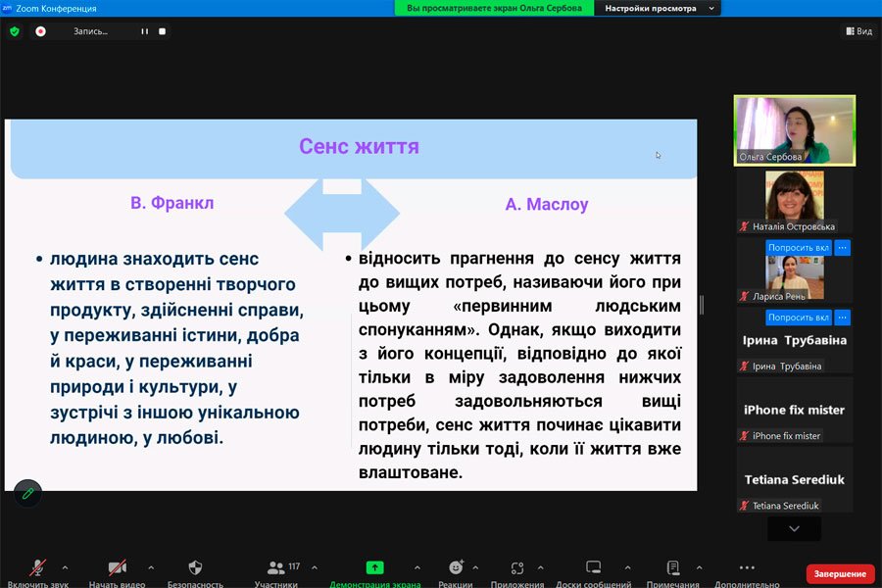The height and width of the screenshot is (588, 882).
Task: Expand participants options arrow
Action: (315, 567)
